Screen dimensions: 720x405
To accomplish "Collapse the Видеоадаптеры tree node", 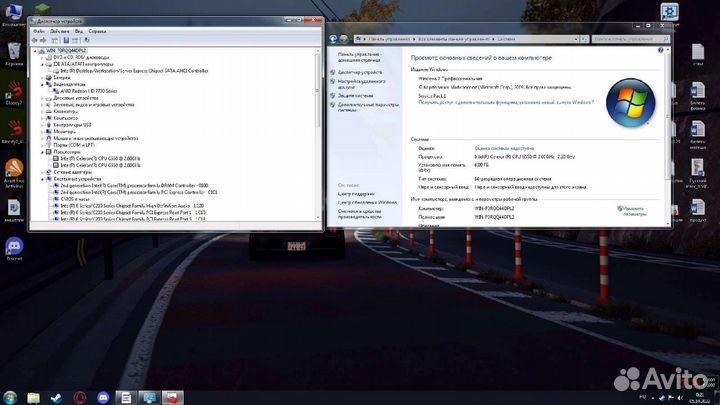I will 42,85.
